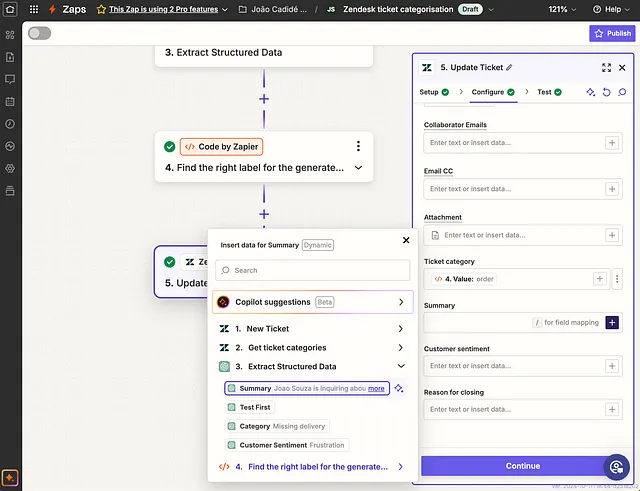The height and width of the screenshot is (491, 640).
Task: Open the clock history icon in sidebar
Action: 10,124
